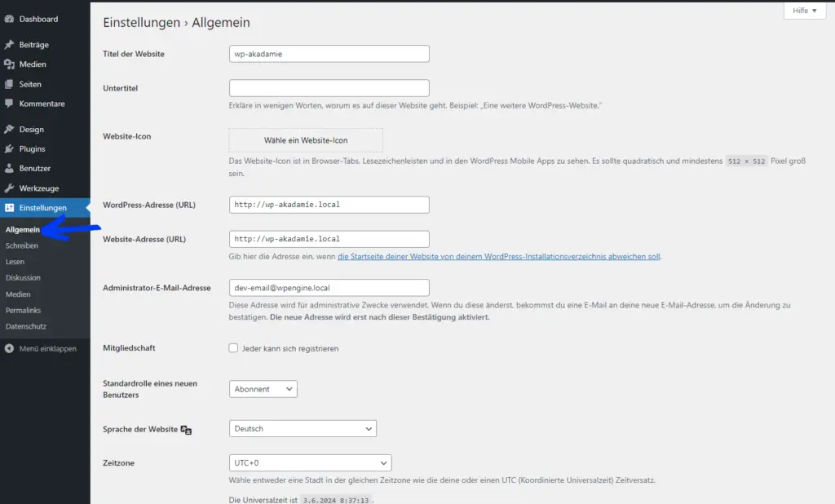This screenshot has height=504, width=835.
Task: Click the Mitgliedschaft row label
Action: tap(129, 348)
